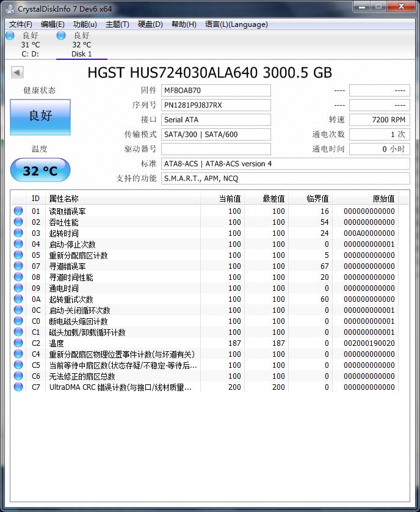Click status orb for attribute C5 row

tap(18, 365)
